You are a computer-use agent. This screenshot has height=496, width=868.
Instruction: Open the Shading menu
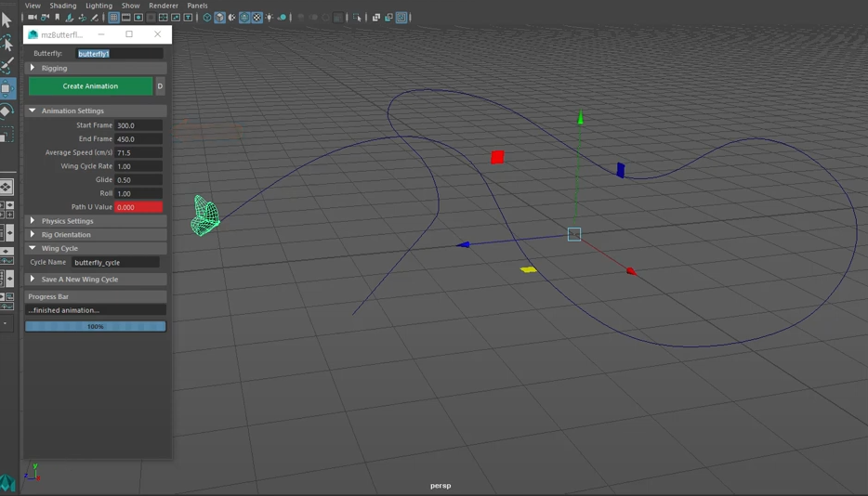coord(63,6)
